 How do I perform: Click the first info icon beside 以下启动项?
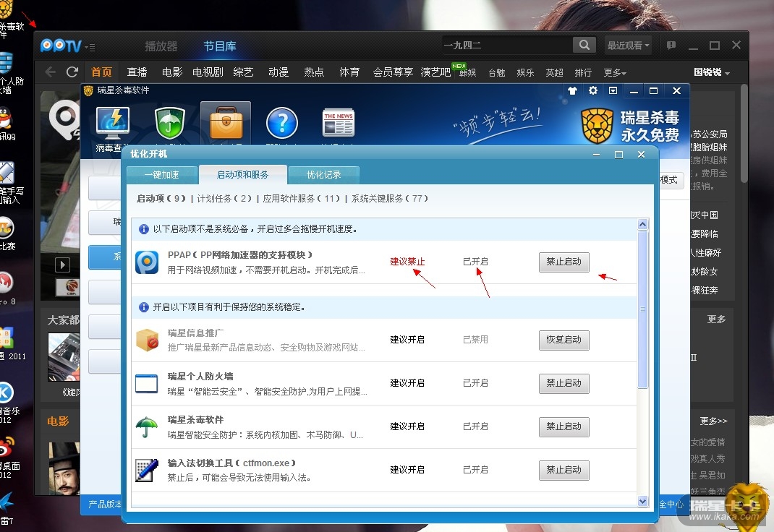point(144,229)
